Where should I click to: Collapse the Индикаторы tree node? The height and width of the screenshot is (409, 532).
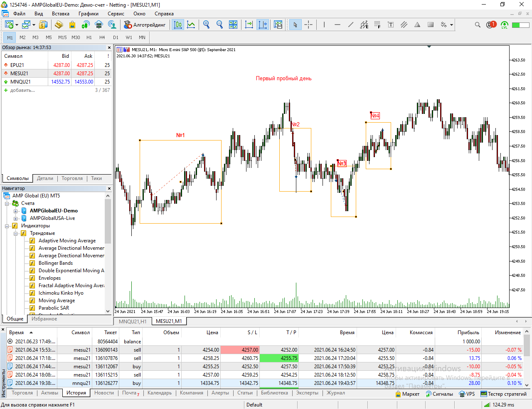[x=7, y=226]
